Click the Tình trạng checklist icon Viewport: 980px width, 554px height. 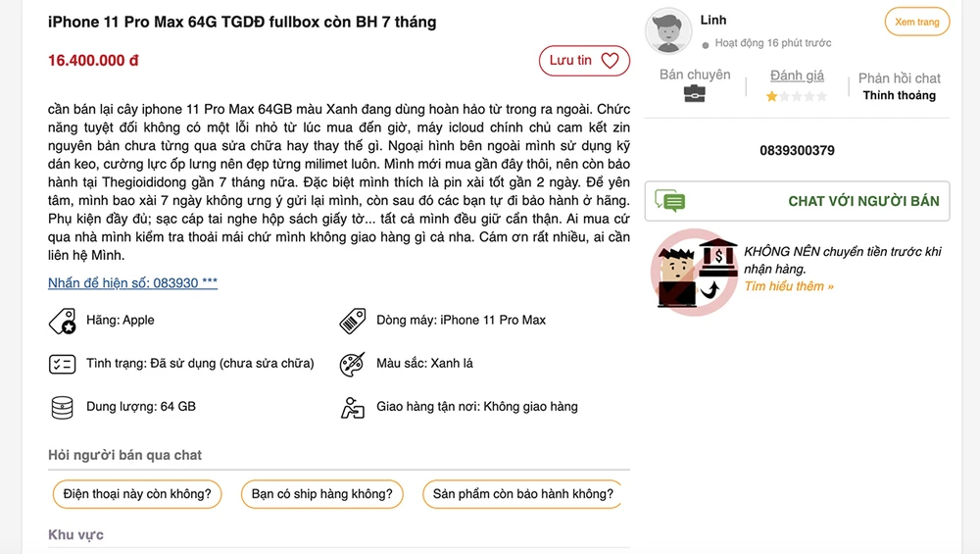coord(62,364)
